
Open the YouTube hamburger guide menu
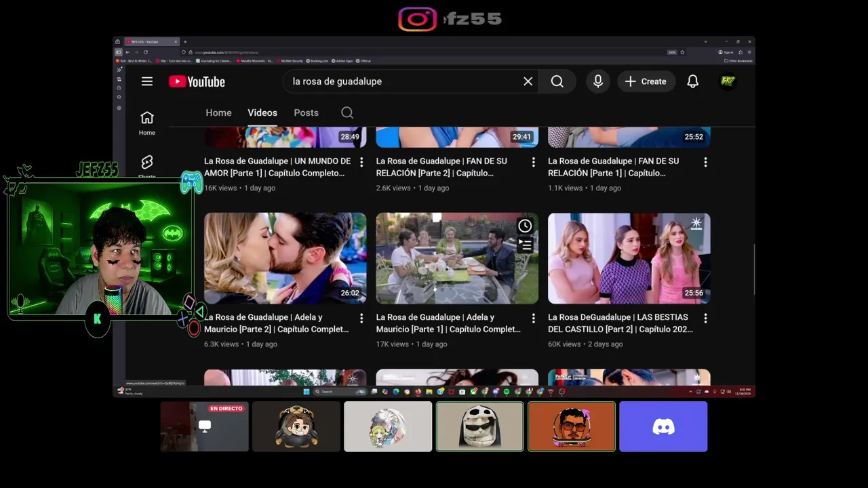(x=147, y=81)
